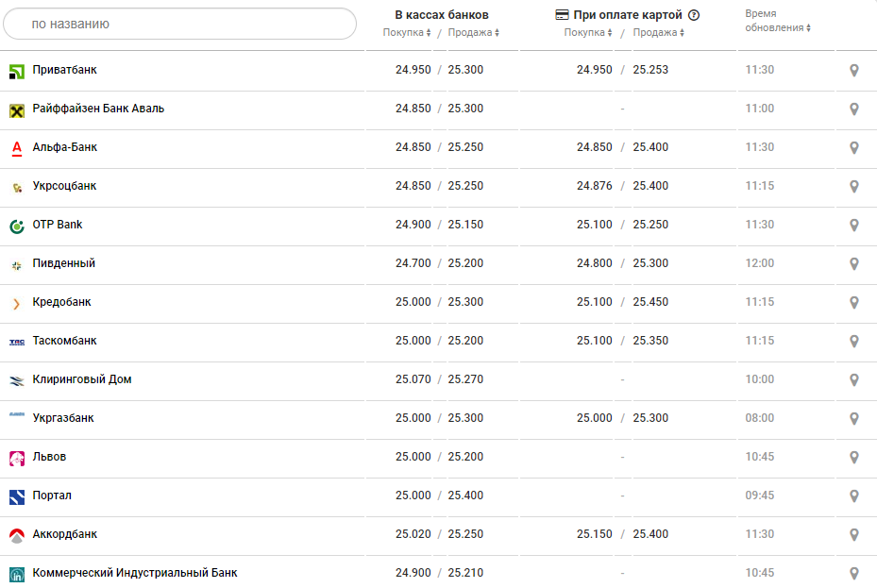Viewport: 877px width, 588px height.
Task: Open the Таскомбанк bank link
Action: click(x=64, y=341)
